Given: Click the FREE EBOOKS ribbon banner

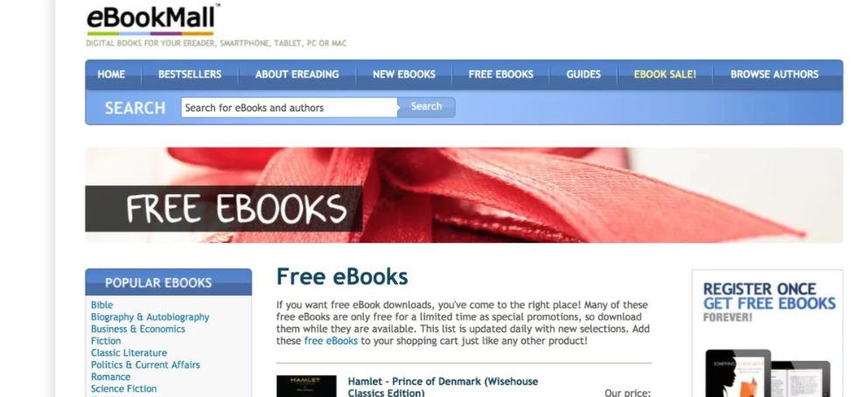Looking at the screenshot, I should coord(464,195).
